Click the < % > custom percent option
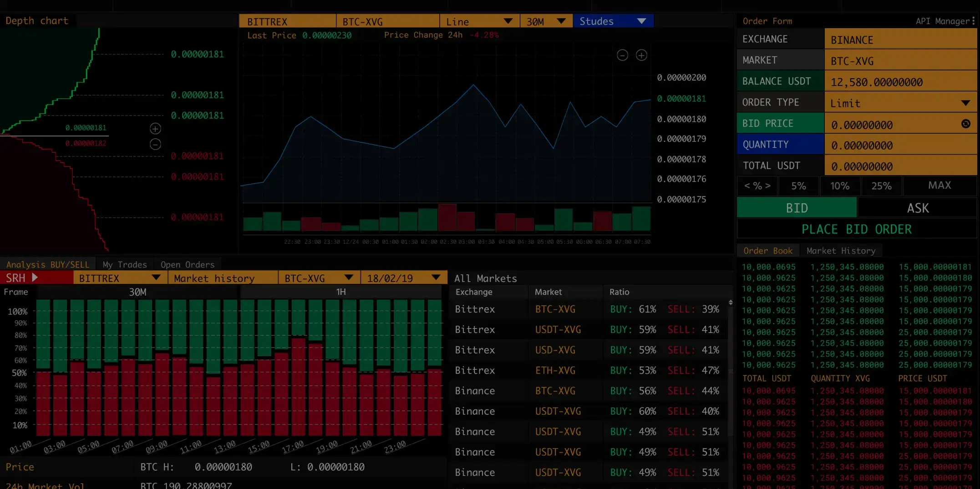 coord(757,186)
